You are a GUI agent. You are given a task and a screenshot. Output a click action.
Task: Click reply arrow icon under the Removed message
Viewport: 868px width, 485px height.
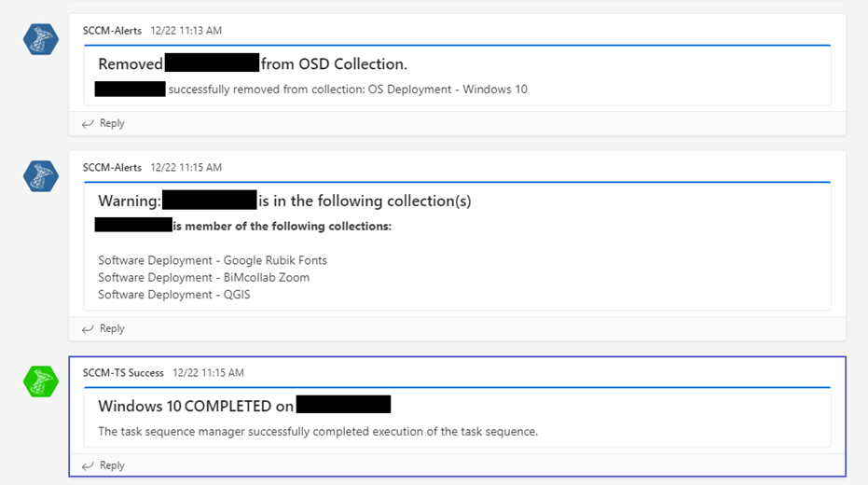(x=88, y=123)
